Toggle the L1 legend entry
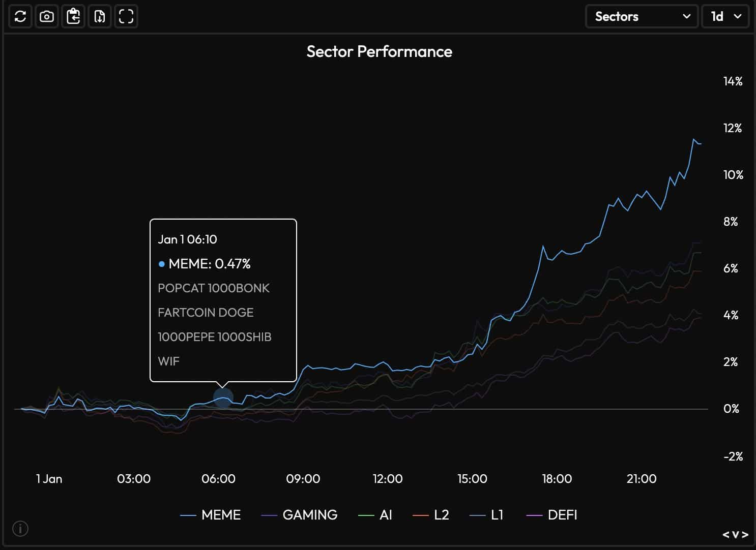The width and height of the screenshot is (756, 550). [486, 515]
